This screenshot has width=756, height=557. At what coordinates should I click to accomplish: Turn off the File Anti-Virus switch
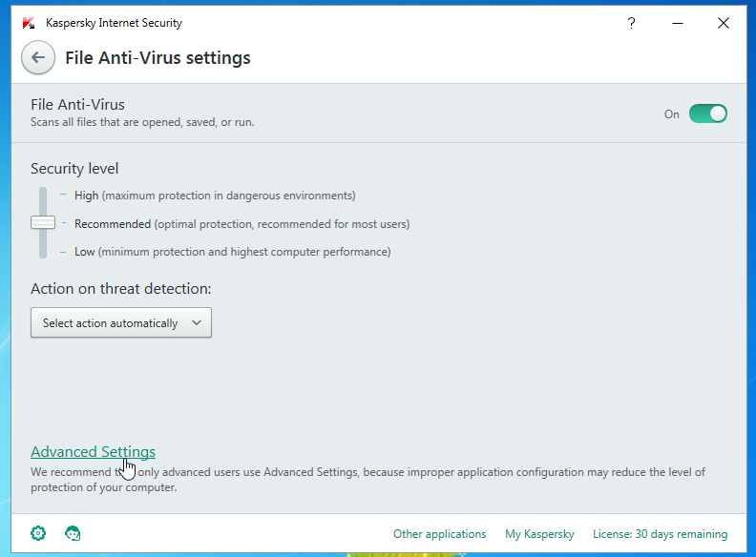707,113
